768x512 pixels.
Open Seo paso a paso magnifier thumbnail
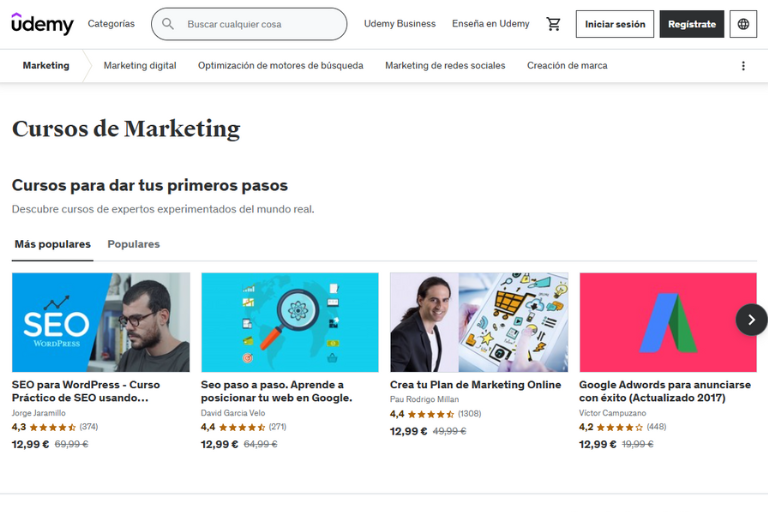290,322
